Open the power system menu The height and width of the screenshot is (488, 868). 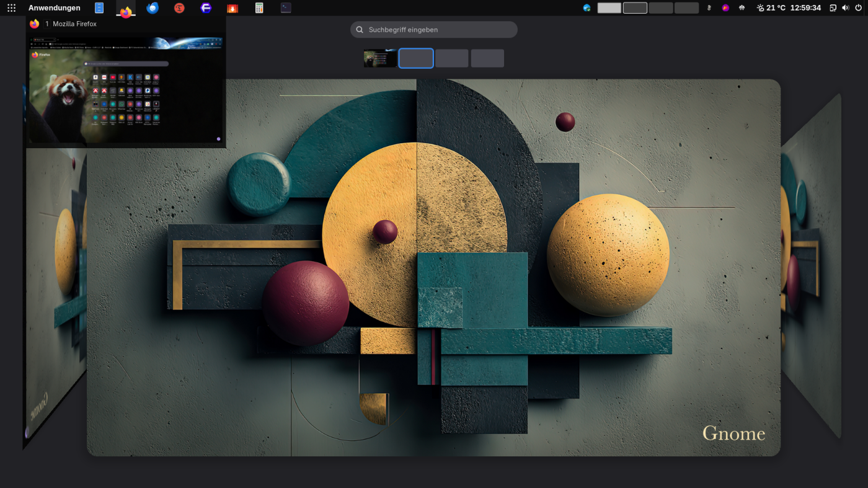click(858, 8)
